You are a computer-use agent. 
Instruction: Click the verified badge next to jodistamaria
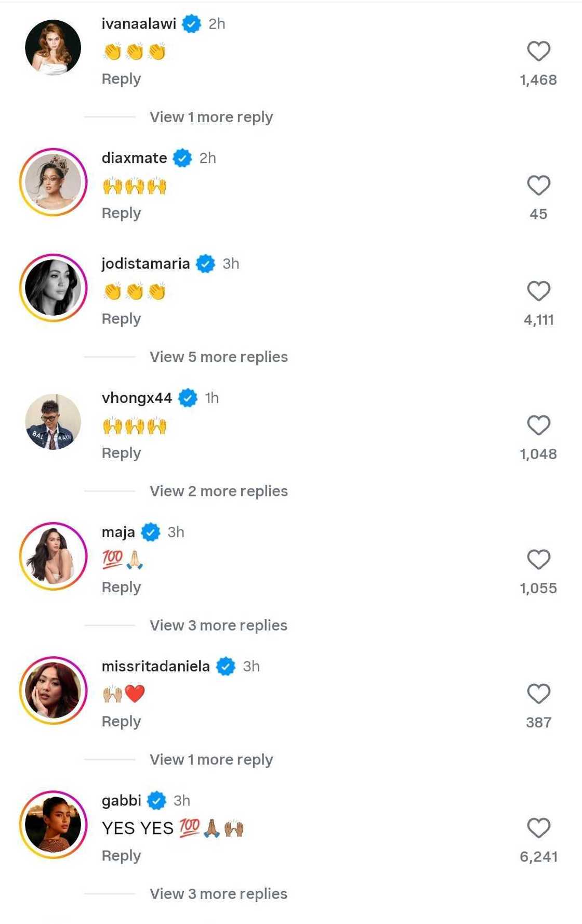click(205, 263)
